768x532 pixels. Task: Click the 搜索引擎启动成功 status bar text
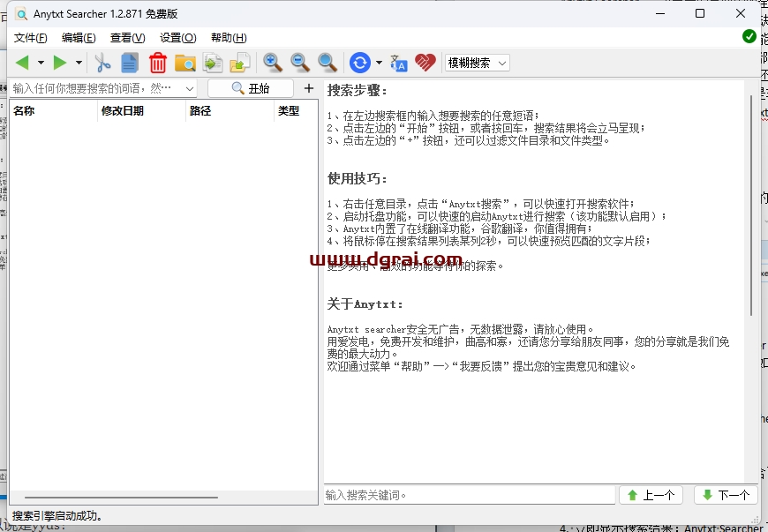57,516
